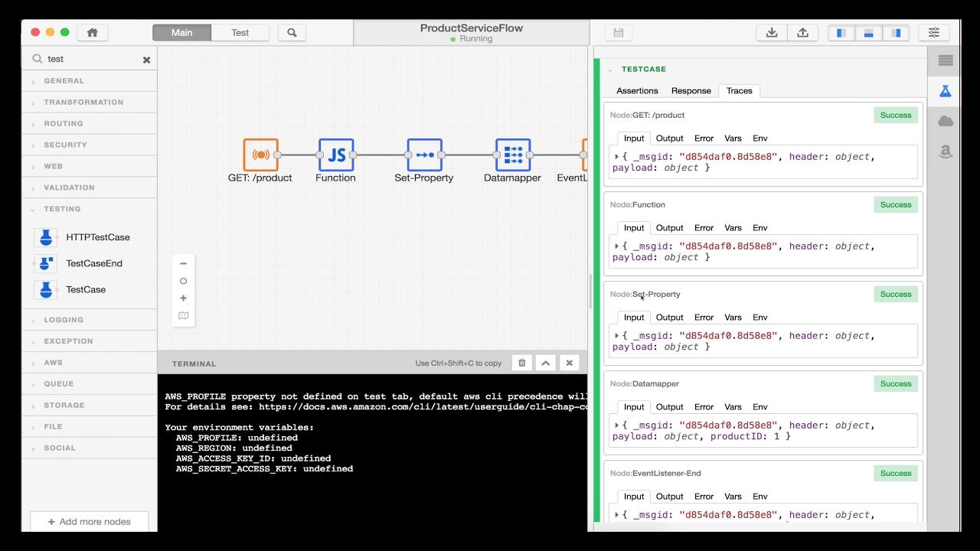Open the test flask sidebar icon
Image resolution: width=980 pixels, height=551 pixels.
(945, 91)
